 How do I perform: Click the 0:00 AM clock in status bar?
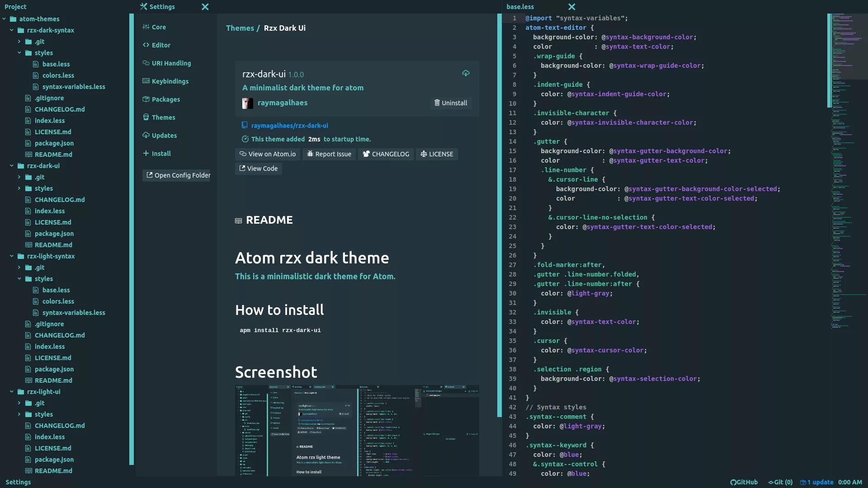[850, 482]
